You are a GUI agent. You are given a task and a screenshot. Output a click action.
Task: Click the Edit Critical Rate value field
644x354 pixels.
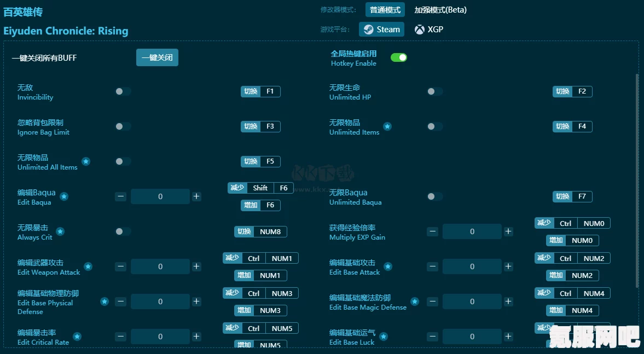[160, 336]
